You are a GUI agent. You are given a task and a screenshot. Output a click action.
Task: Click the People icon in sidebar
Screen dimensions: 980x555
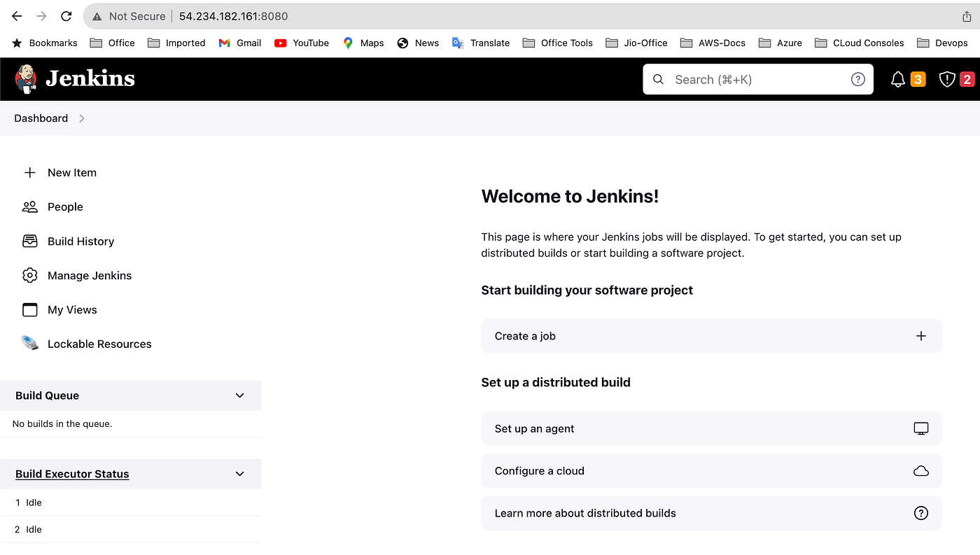click(x=29, y=206)
